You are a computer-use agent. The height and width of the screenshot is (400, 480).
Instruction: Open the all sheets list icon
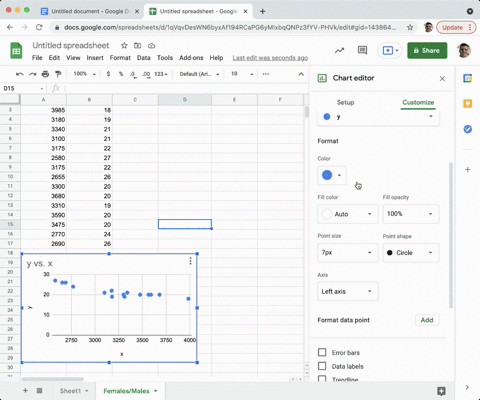pos(39,390)
